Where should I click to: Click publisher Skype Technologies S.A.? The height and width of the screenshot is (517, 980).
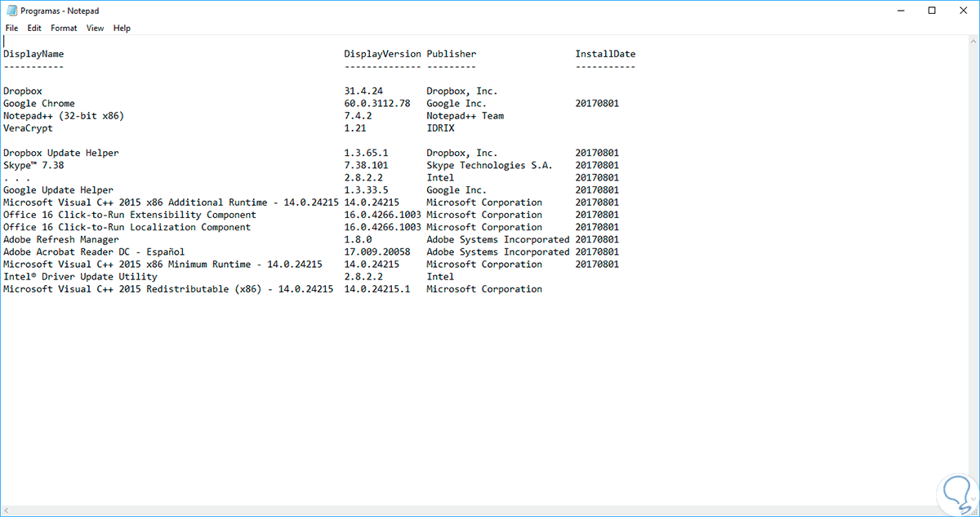click(x=490, y=165)
